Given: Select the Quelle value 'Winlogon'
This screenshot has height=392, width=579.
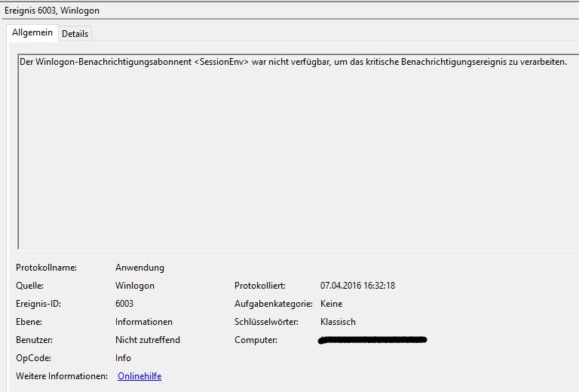Looking at the screenshot, I should point(135,286).
